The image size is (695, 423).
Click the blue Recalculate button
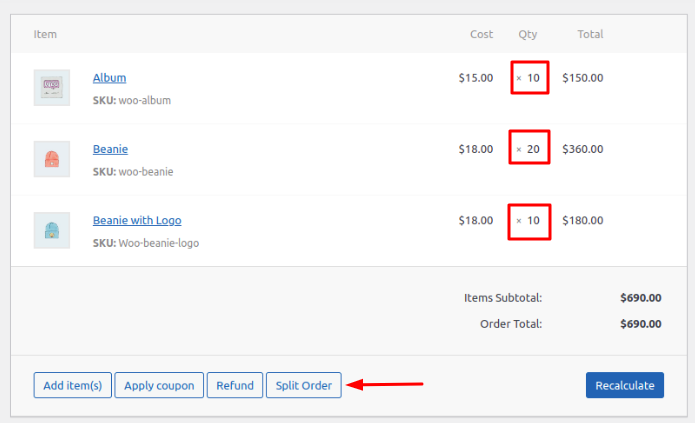click(625, 385)
